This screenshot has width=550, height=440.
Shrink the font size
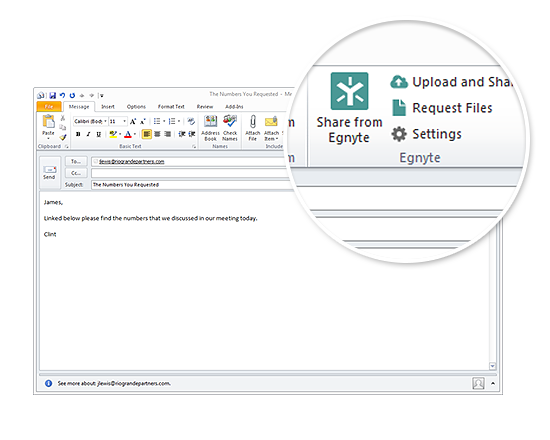click(143, 121)
